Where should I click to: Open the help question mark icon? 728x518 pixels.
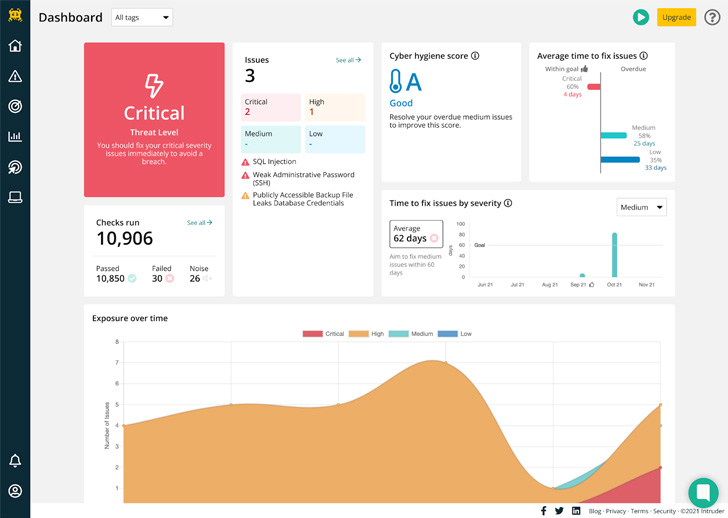(712, 17)
